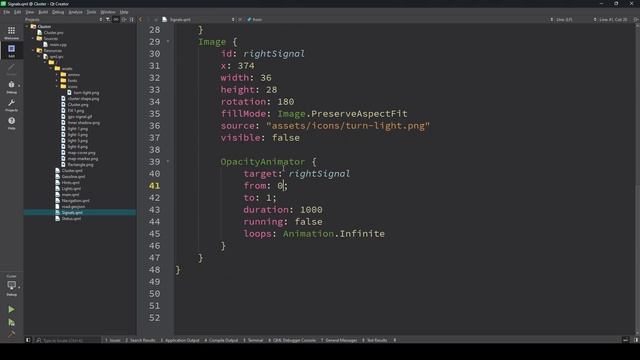Open the Tools menu
The height and width of the screenshot is (360, 640).
coord(91,12)
